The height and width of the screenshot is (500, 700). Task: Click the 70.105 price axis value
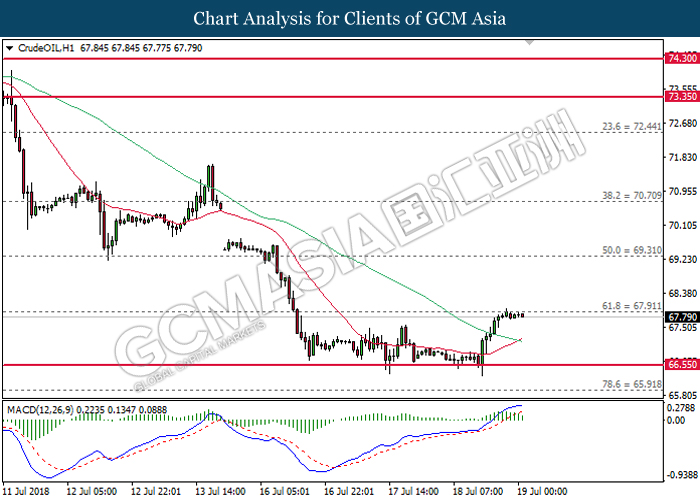(x=683, y=225)
